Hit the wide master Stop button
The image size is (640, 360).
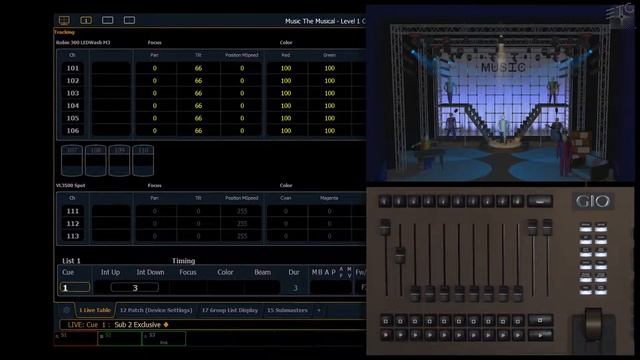tap(540, 320)
